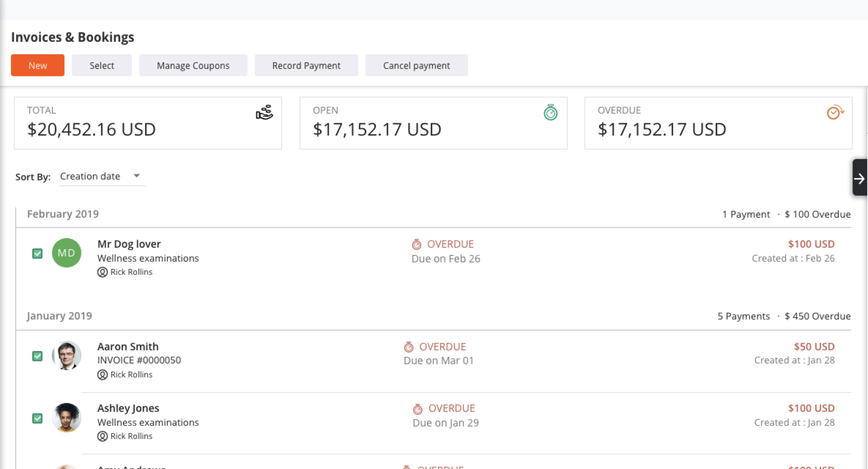Click the $50 USD amount

(814, 347)
